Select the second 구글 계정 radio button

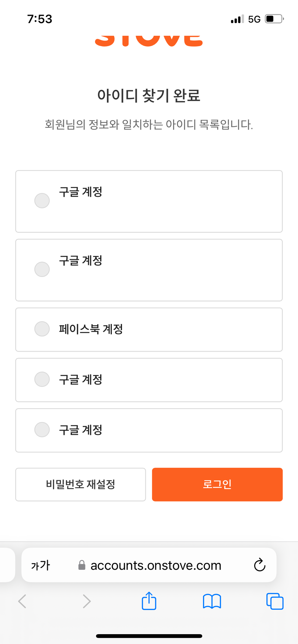pyautogui.click(x=42, y=269)
